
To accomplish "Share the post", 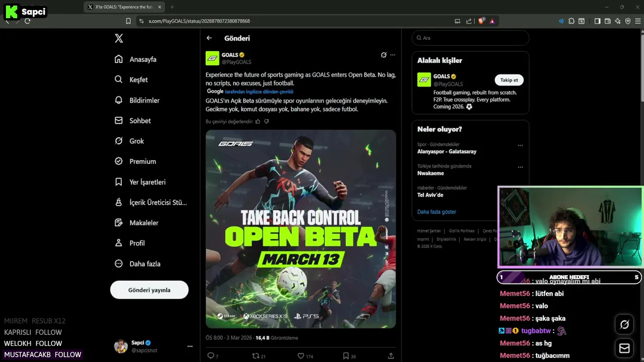I will point(391,355).
